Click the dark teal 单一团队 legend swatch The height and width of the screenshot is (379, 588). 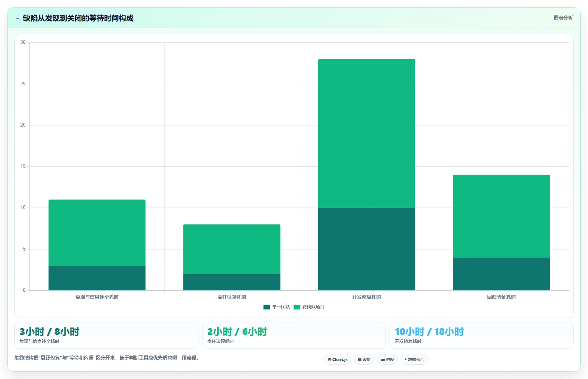tap(267, 307)
